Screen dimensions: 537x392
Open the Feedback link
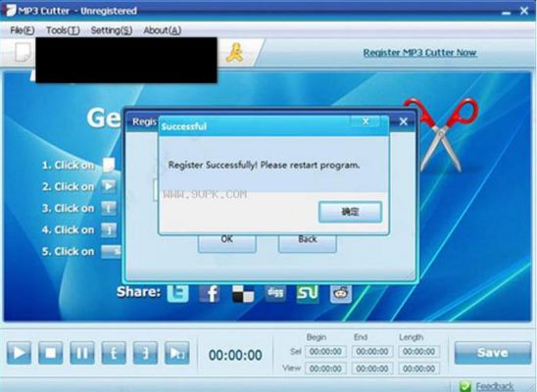(495, 387)
